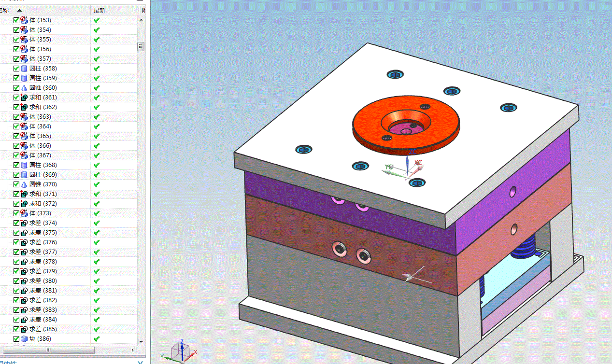Click the cone icon of 圆锥 (370)
Image resolution: width=612 pixels, height=364 pixels.
pyautogui.click(x=24, y=184)
